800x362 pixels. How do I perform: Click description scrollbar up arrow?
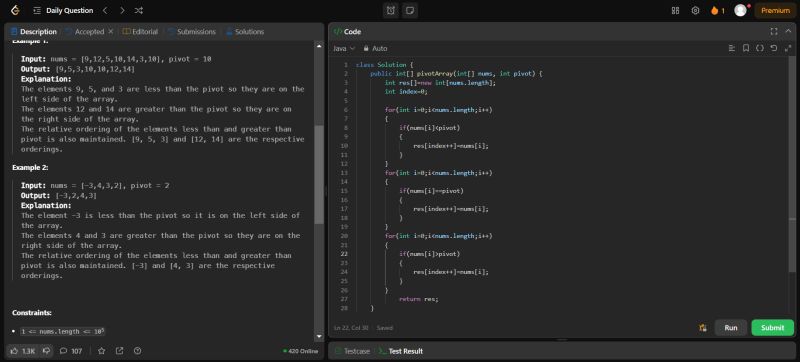[319, 46]
